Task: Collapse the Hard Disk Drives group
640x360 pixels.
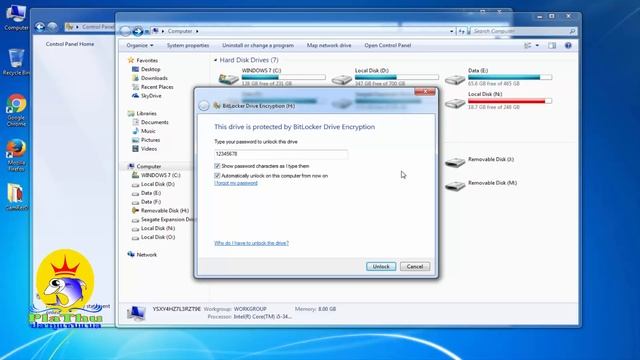Action: point(216,60)
